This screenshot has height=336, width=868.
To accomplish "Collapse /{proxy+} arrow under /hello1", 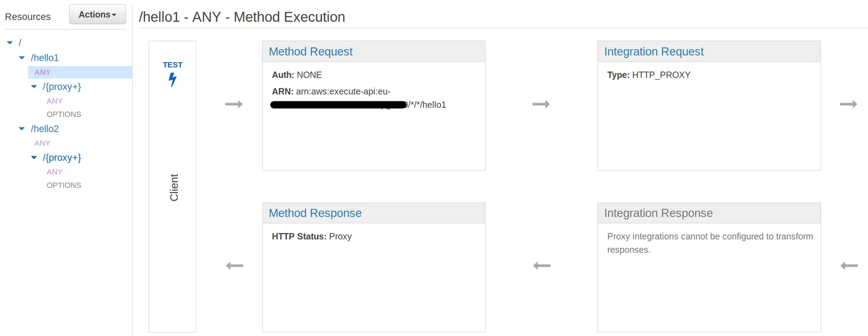I will pos(35,87).
